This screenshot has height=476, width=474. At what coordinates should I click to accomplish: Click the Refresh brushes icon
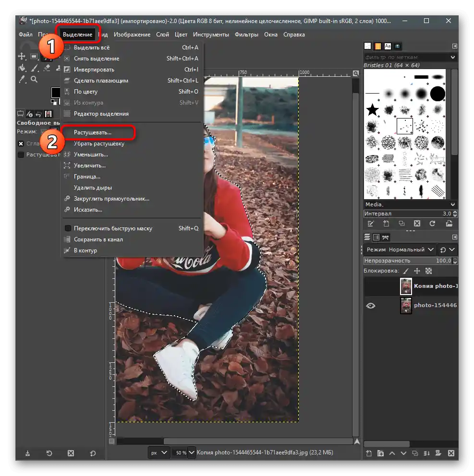tap(432, 224)
